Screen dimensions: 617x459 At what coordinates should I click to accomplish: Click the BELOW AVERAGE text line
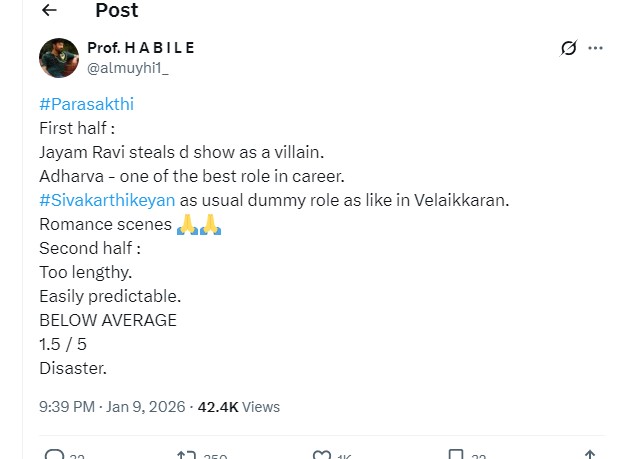(x=108, y=320)
